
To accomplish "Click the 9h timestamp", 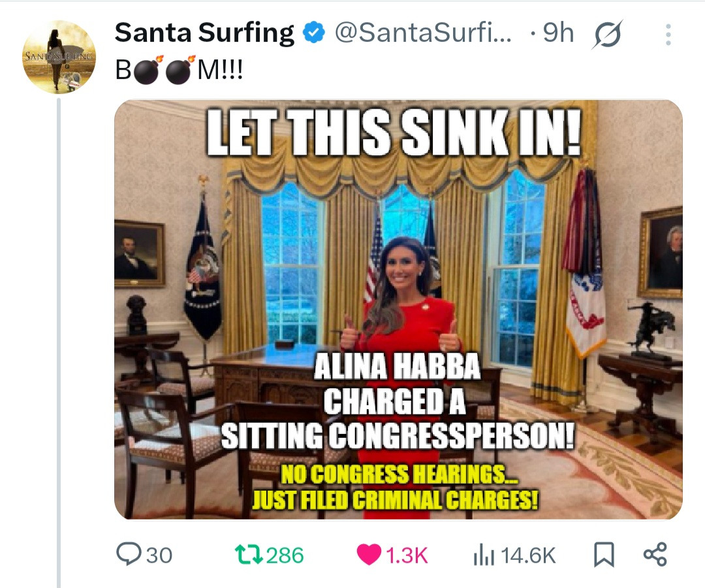I will (x=558, y=33).
